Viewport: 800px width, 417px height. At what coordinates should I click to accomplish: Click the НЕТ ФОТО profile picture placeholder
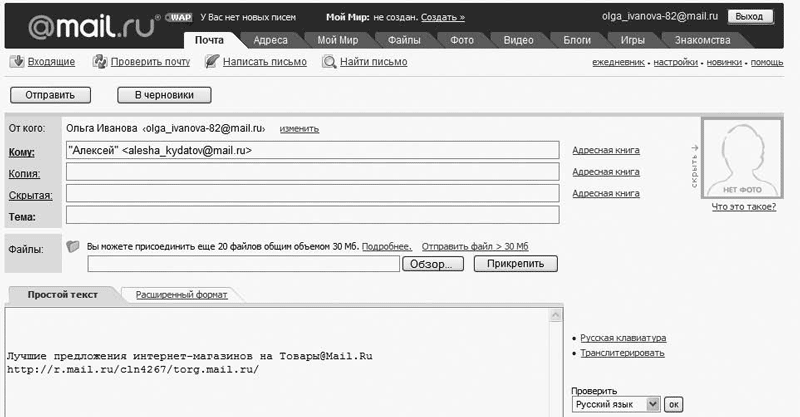[x=742, y=158]
